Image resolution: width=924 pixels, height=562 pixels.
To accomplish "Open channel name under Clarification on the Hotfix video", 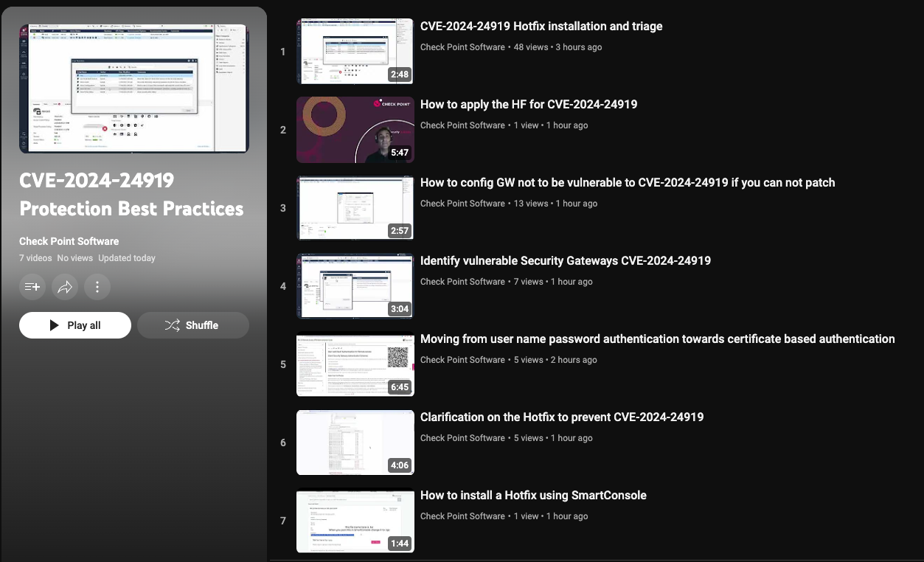I will click(x=462, y=438).
